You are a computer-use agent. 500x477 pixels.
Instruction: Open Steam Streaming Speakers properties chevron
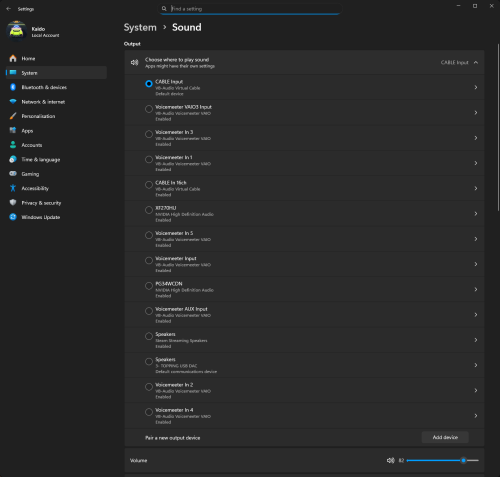coord(476,340)
